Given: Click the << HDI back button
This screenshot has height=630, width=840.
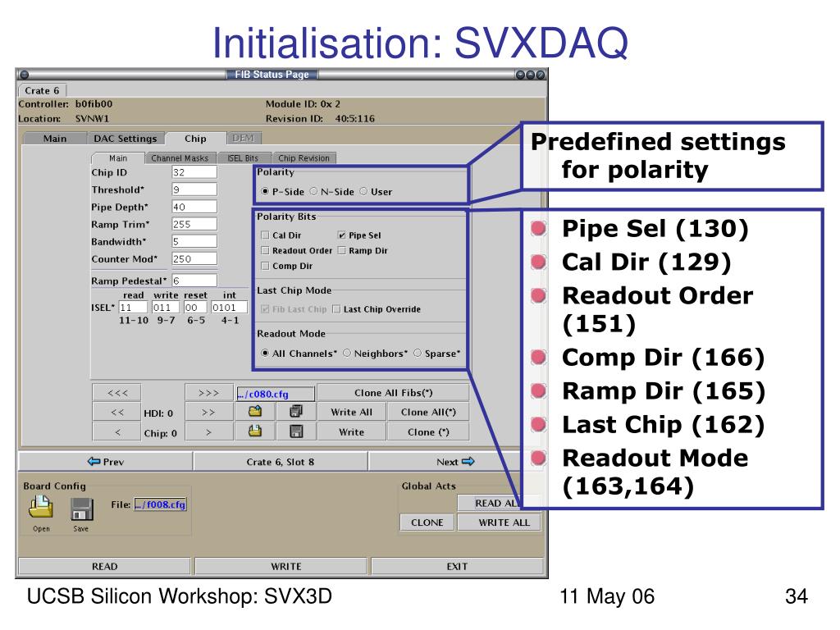Looking at the screenshot, I should pyautogui.click(x=116, y=412).
